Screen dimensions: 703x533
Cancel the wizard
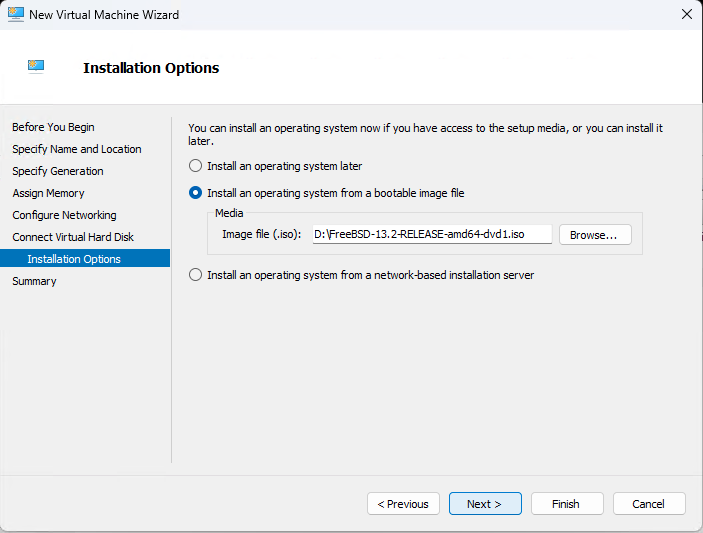point(649,504)
